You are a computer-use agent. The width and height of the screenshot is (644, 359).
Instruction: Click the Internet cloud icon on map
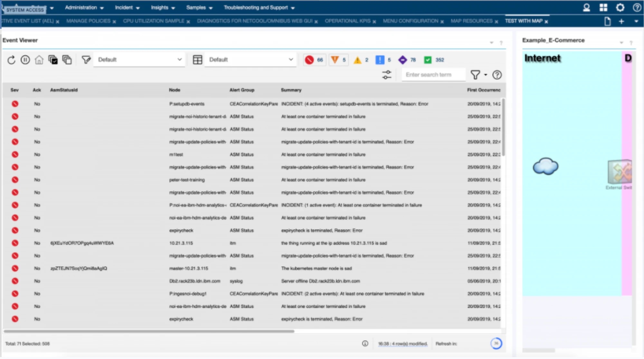point(545,166)
